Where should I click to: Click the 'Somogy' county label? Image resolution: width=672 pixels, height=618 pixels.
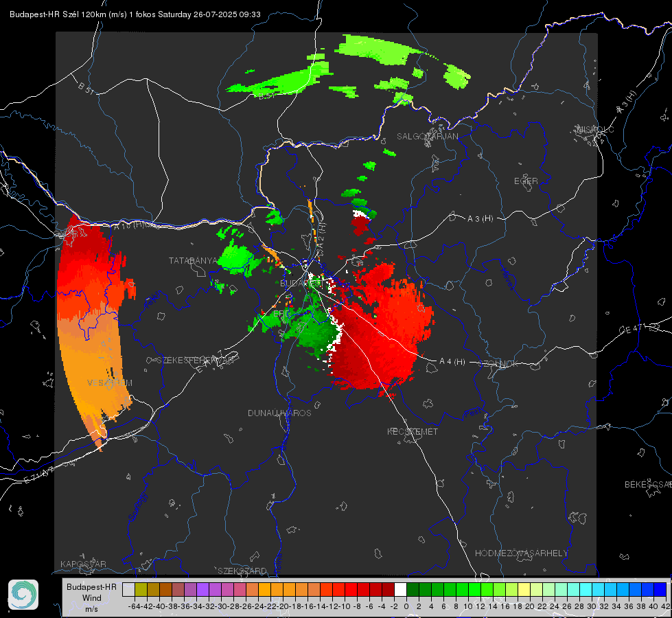[x=137, y=507]
